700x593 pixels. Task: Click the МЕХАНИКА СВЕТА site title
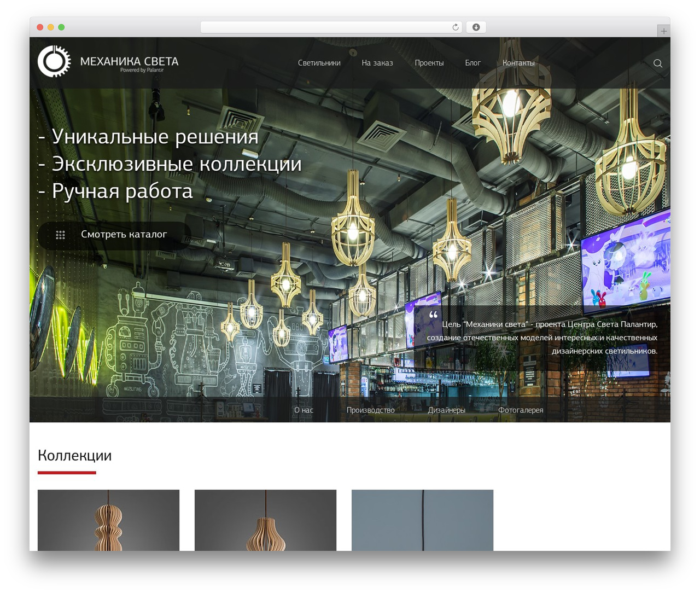[129, 61]
